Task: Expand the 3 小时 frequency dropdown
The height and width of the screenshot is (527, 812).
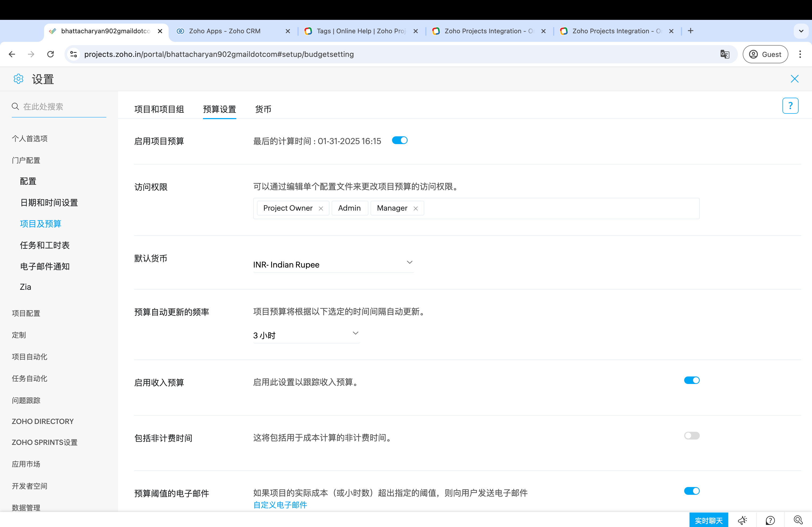Action: tap(306, 335)
